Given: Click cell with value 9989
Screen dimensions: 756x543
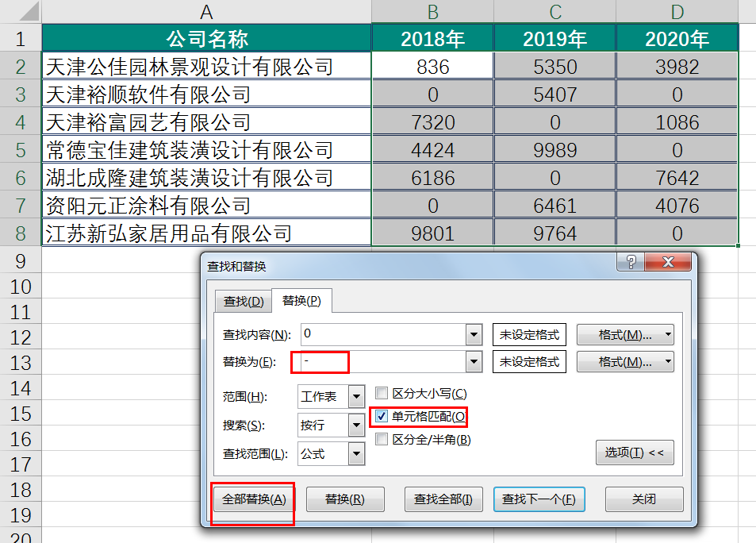Looking at the screenshot, I should pos(555,149).
